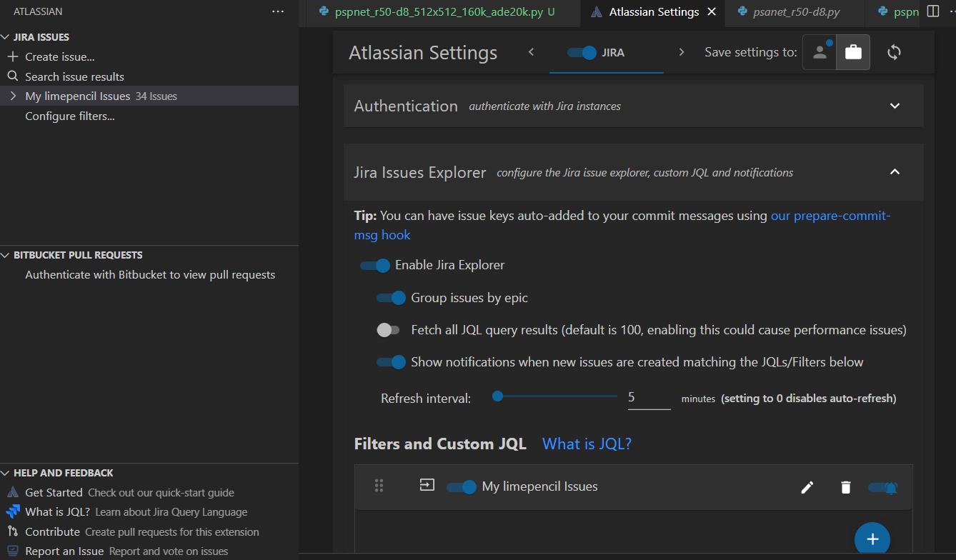Click the Atlassian Settings page title
The width and height of the screenshot is (956, 560).
pos(423,52)
